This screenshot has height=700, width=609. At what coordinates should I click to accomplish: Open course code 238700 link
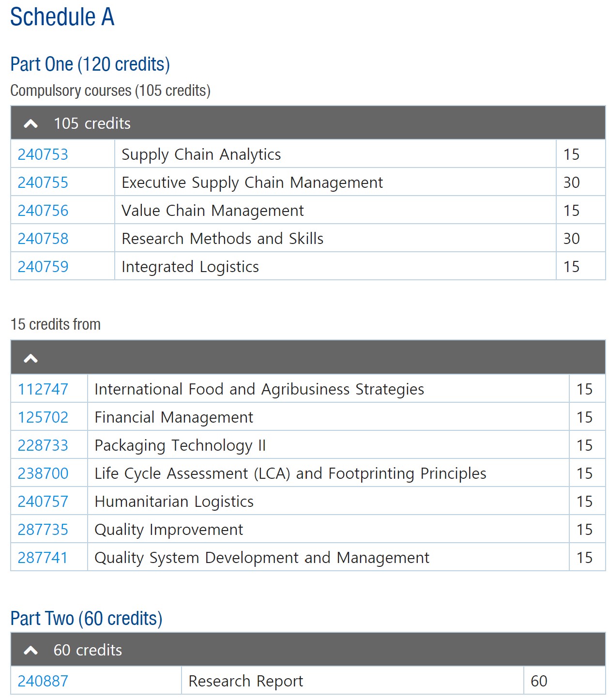pyautogui.click(x=43, y=473)
